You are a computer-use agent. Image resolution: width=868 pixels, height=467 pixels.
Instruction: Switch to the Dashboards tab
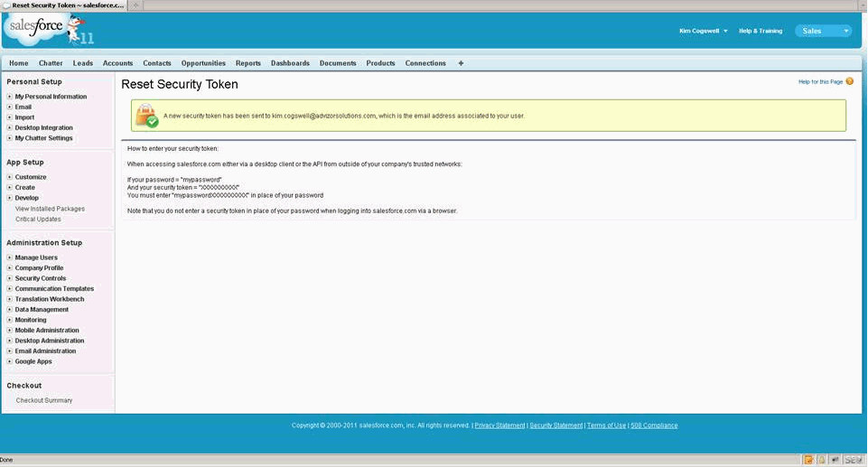click(x=290, y=63)
